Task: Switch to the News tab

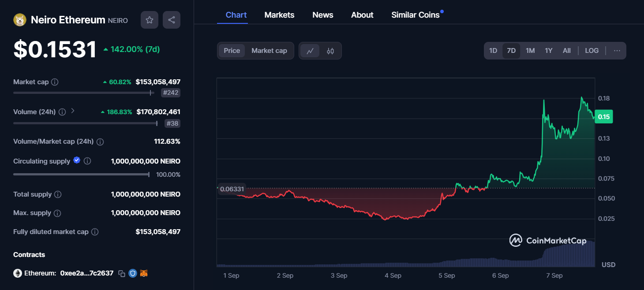Action: pyautogui.click(x=323, y=15)
